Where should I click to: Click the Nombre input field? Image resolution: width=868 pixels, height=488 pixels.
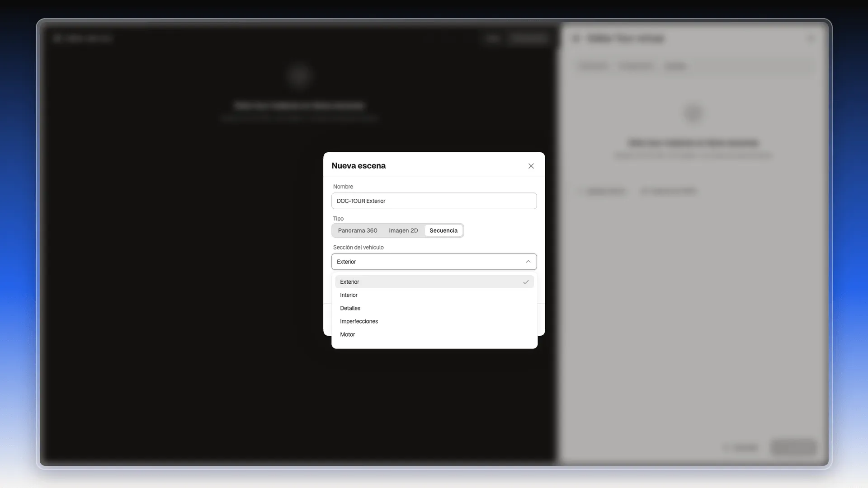pyautogui.click(x=434, y=201)
